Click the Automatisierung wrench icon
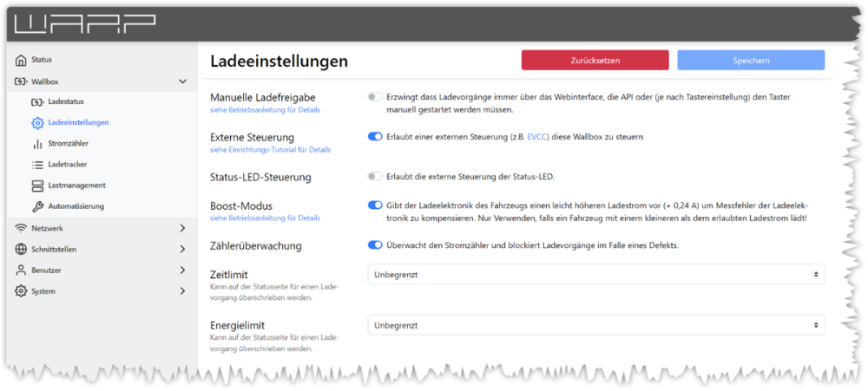The width and height of the screenshot is (868, 391). (37, 206)
